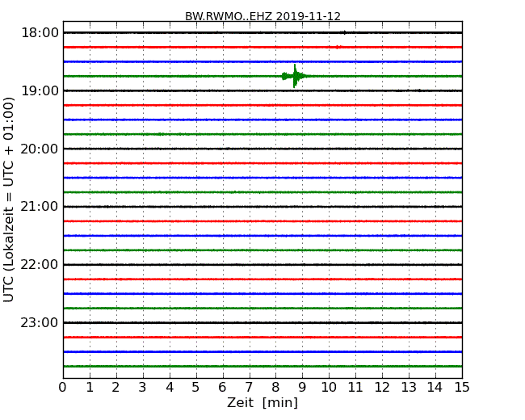This screenshot has width=525, height=420.
Task: Click x-axis tick label 2
Action: tap(115, 388)
